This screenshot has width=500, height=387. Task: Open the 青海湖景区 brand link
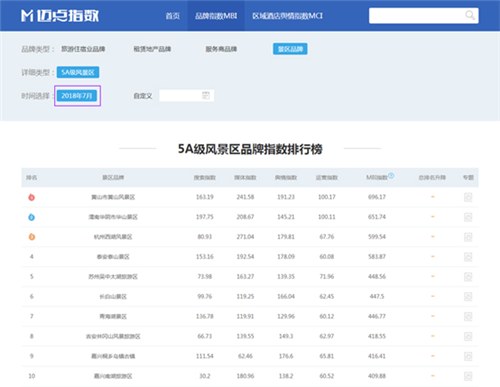(113, 316)
